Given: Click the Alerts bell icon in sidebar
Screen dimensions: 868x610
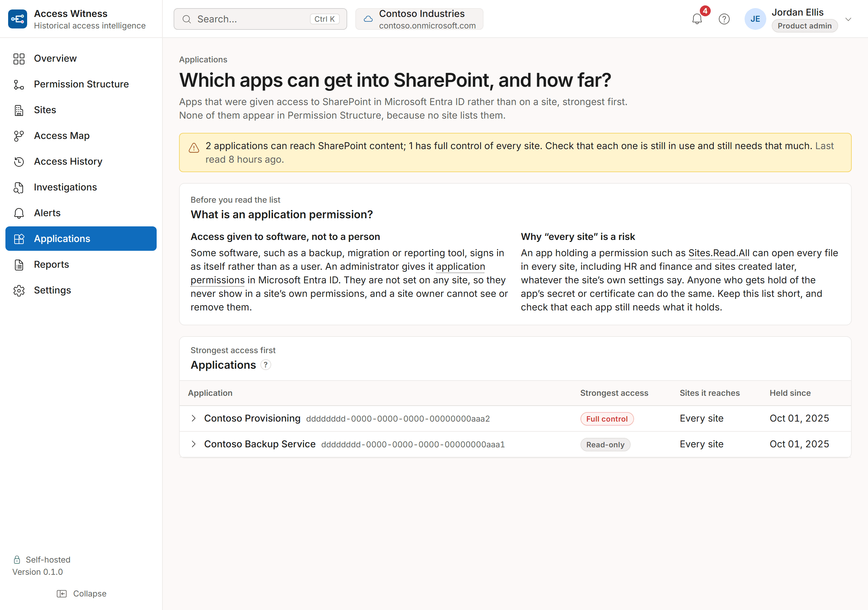Looking at the screenshot, I should click(x=19, y=213).
